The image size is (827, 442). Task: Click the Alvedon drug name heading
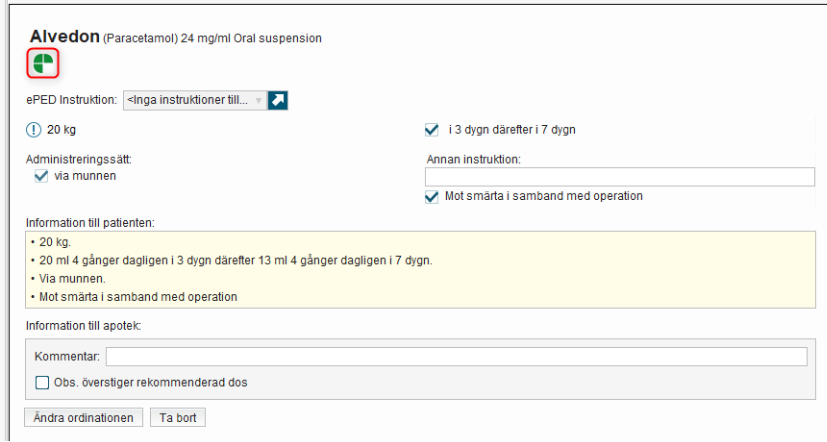coord(64,37)
